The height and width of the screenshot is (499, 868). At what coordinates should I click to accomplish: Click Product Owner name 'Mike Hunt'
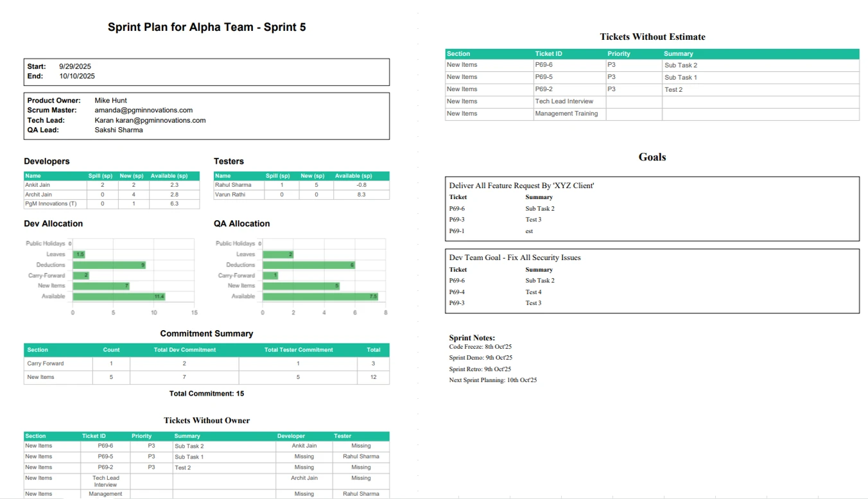(x=110, y=100)
